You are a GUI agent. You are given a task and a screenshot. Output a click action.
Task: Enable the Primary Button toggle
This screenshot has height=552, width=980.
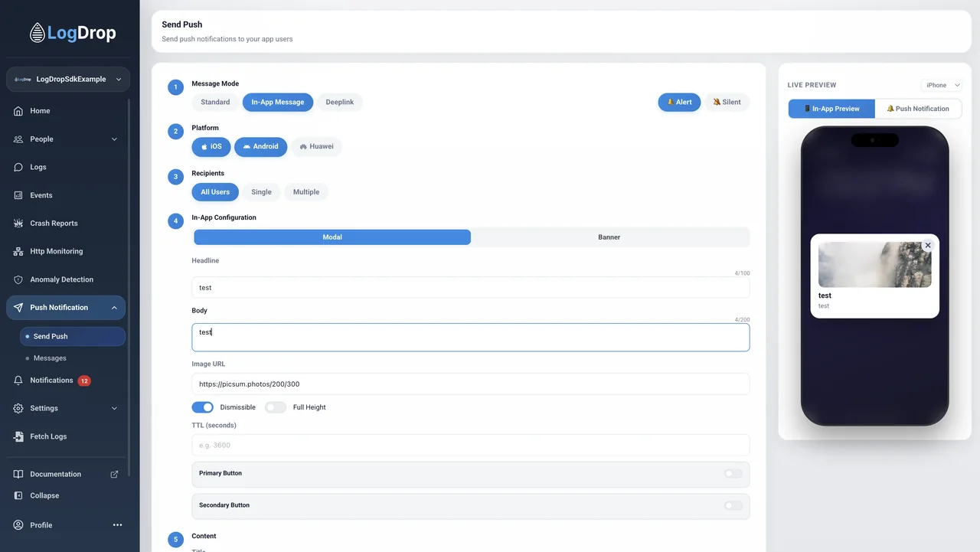(733, 473)
